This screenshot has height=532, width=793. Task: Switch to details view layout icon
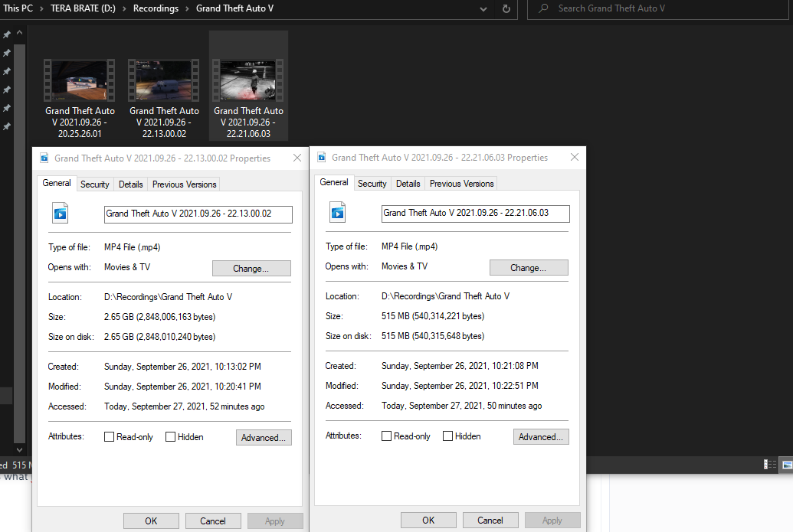coord(770,465)
